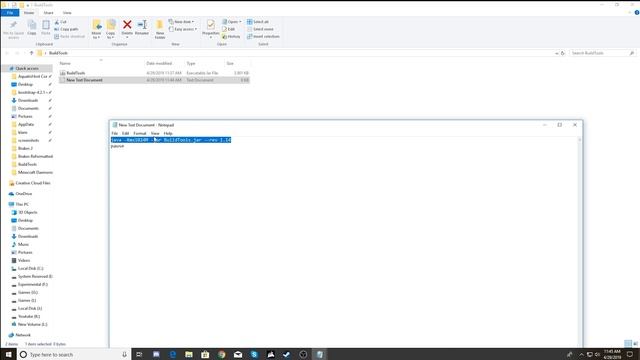The image size is (640, 360).
Task: Click the Properties icon in ribbon
Action: coord(211,25)
